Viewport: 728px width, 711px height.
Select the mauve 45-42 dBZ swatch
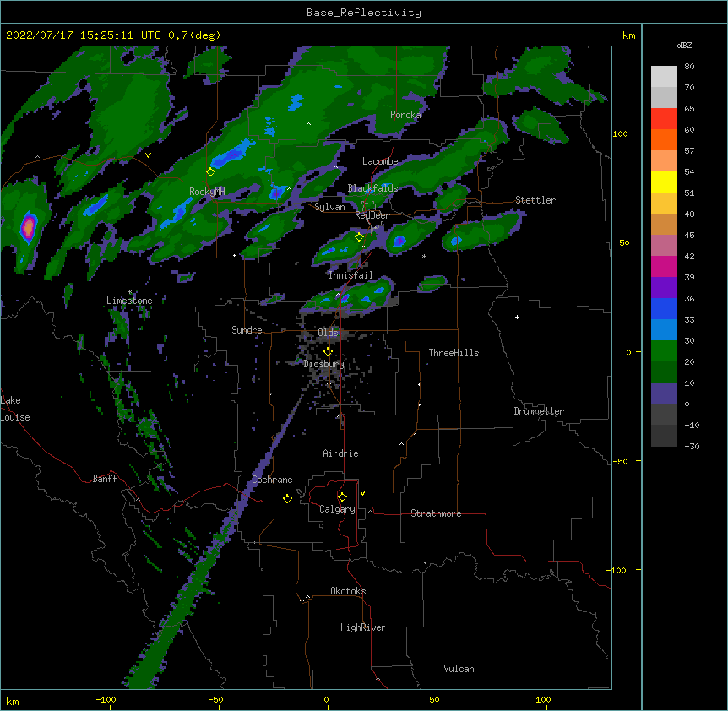[664, 246]
